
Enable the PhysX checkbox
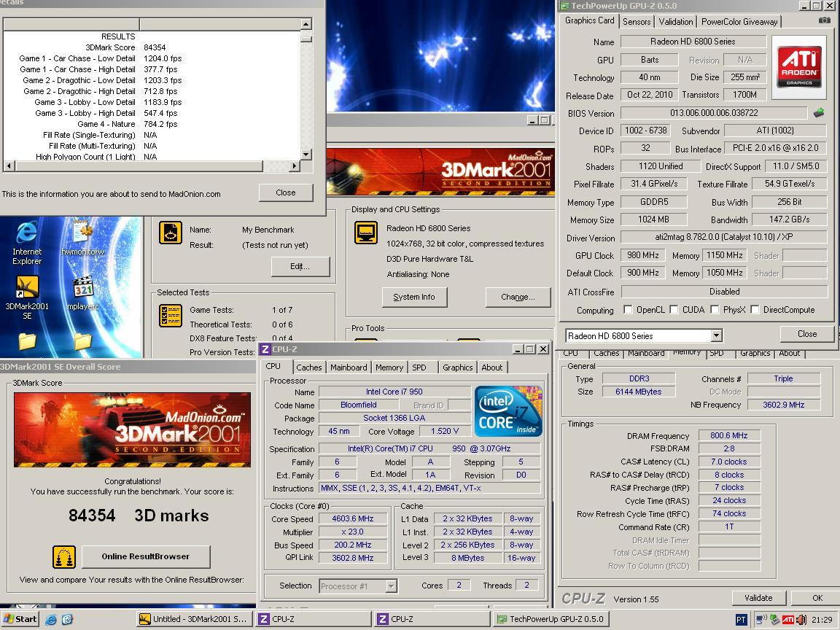(714, 310)
